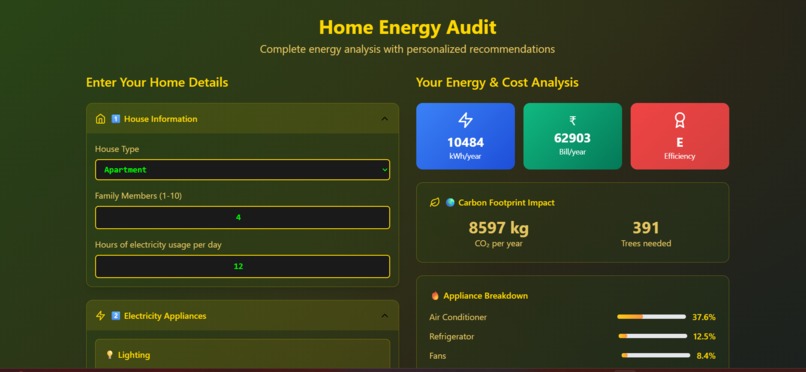Click the number 2 badge in Electricity Appliances
This screenshot has height=372, width=806.
pos(116,315)
